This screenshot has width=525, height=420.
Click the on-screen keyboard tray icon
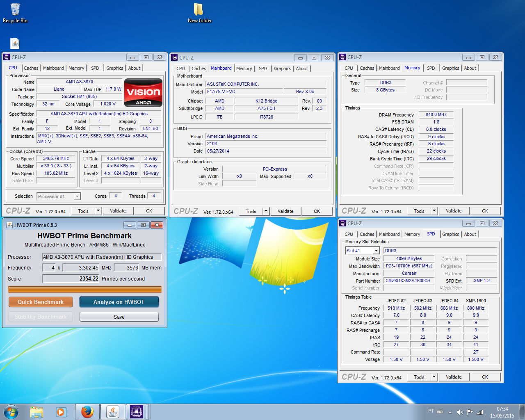(x=440, y=412)
